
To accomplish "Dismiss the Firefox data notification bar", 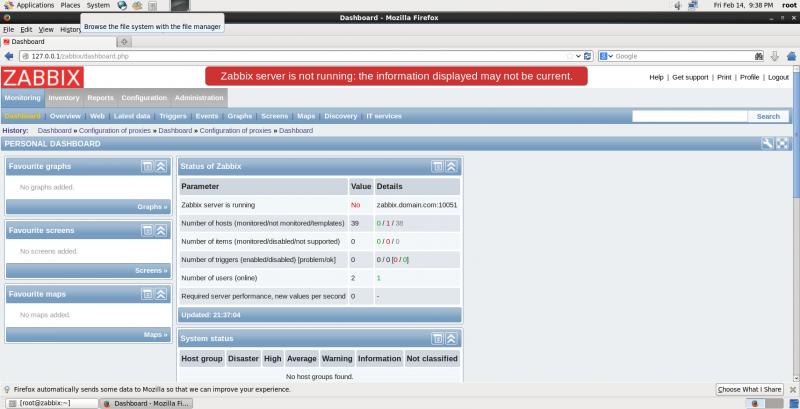I will coord(792,390).
